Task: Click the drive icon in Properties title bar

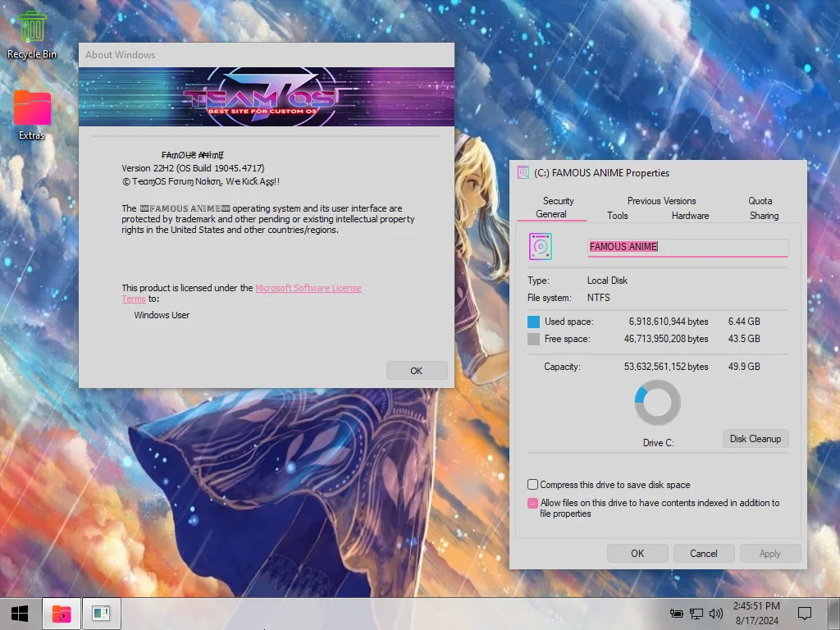Action: 523,172
